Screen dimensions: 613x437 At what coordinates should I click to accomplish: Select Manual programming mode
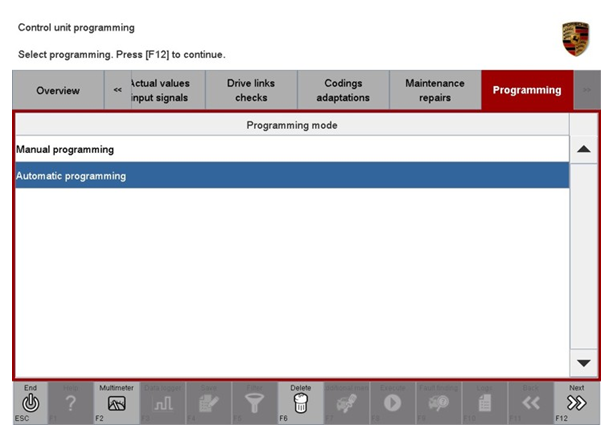(x=290, y=150)
